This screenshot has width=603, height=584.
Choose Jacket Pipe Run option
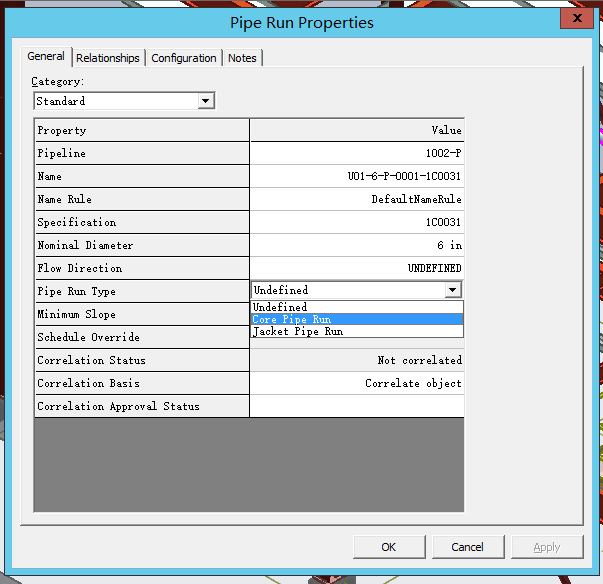pos(357,331)
